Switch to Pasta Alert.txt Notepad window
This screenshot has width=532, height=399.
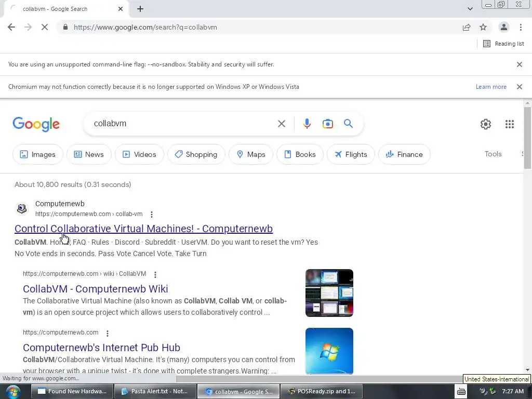pyautogui.click(x=156, y=392)
